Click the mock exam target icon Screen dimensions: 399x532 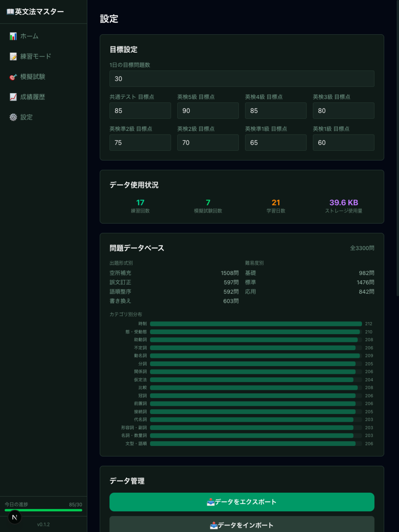tap(13, 77)
